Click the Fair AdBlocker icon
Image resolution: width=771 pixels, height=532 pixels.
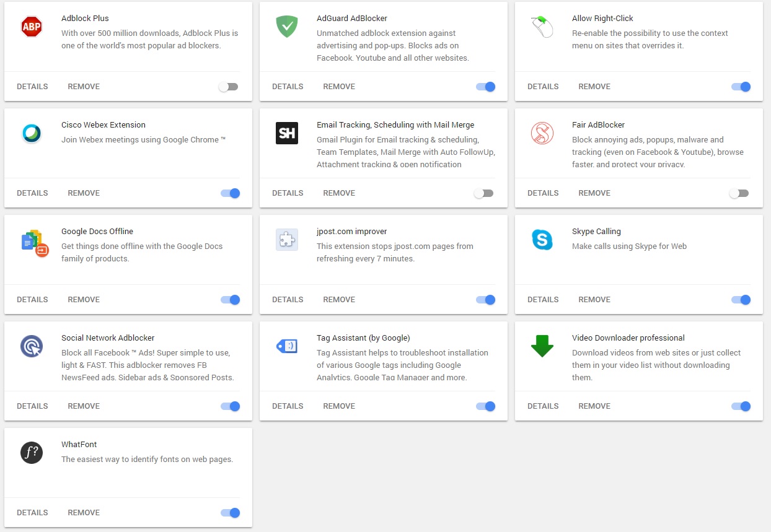pyautogui.click(x=542, y=133)
